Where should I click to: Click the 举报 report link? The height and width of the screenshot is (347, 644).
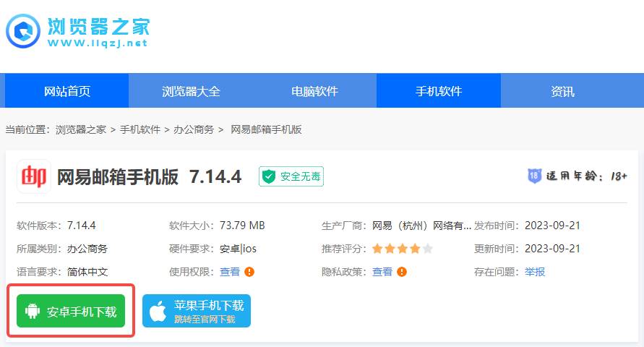(x=535, y=272)
